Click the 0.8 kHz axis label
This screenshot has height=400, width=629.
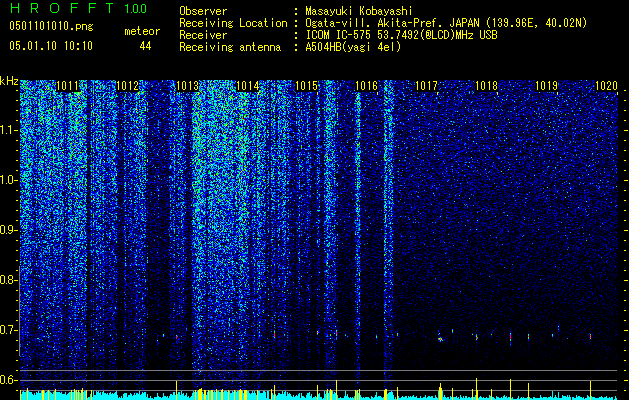[x=8, y=280]
